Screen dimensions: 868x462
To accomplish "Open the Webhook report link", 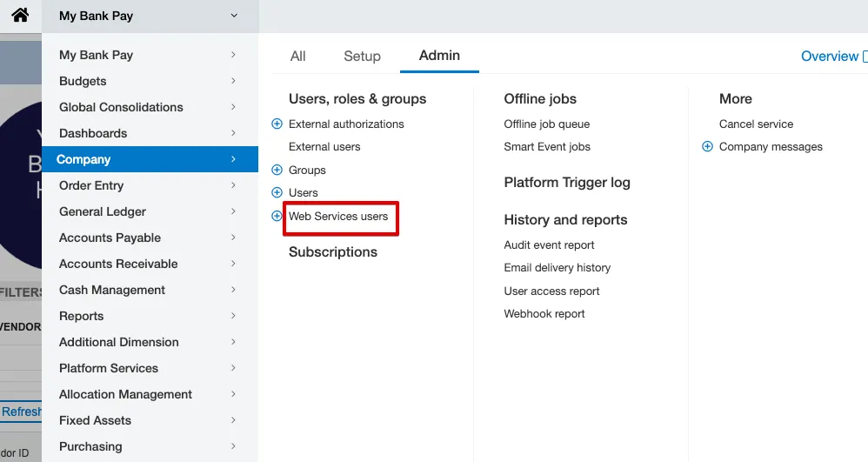I will [x=544, y=313].
